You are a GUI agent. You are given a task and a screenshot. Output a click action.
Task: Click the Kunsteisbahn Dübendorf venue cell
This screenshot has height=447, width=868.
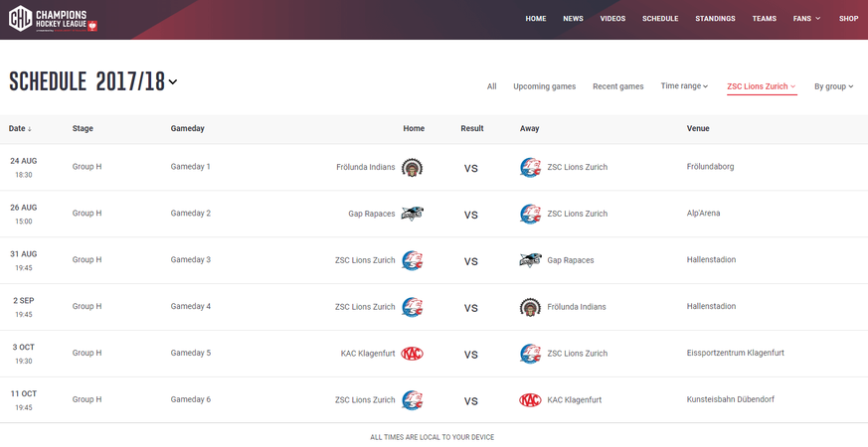click(x=731, y=399)
